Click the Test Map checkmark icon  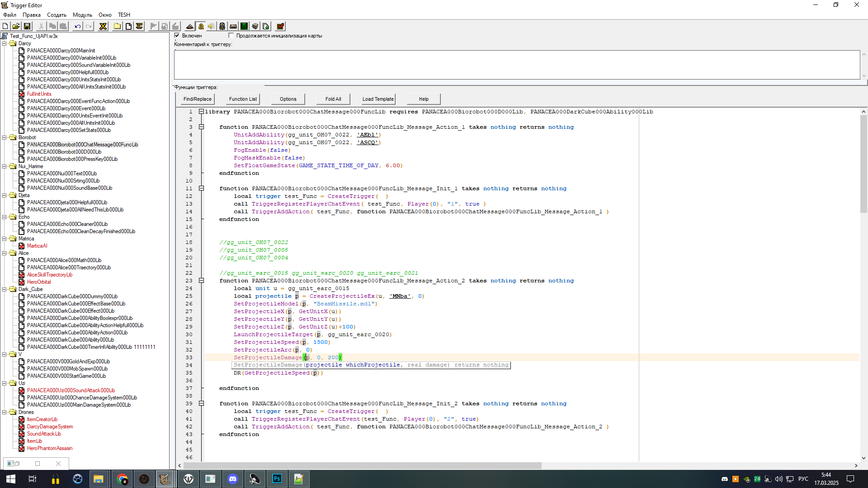pos(280,26)
